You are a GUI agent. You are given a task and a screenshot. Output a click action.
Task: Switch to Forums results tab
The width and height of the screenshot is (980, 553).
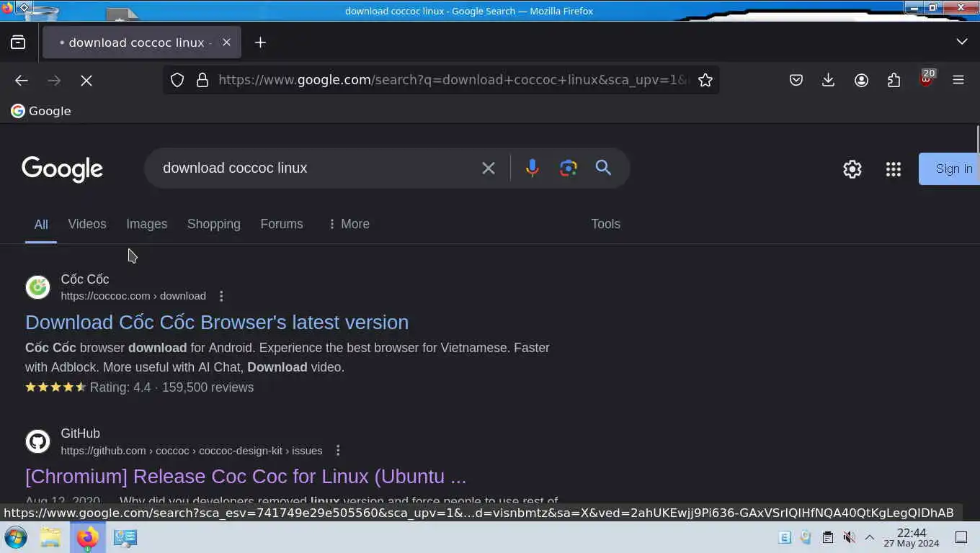coord(282,224)
